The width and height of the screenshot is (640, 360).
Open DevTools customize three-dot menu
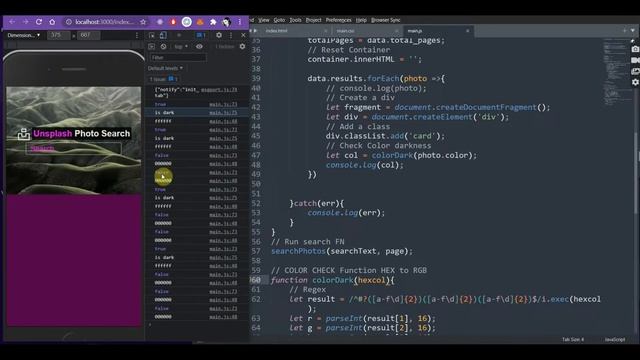click(231, 36)
